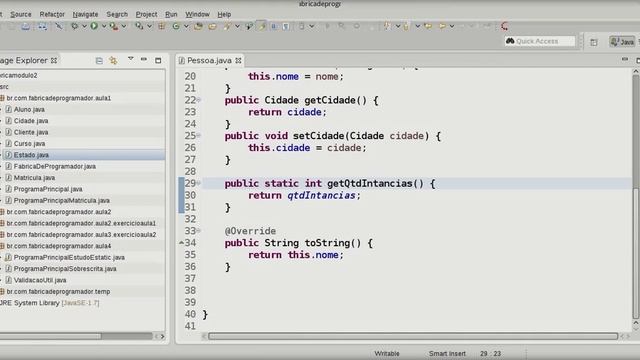Viewport: 640px width, 360px height.
Task: Click the red circular icon in toolbar
Action: (x=504, y=26)
